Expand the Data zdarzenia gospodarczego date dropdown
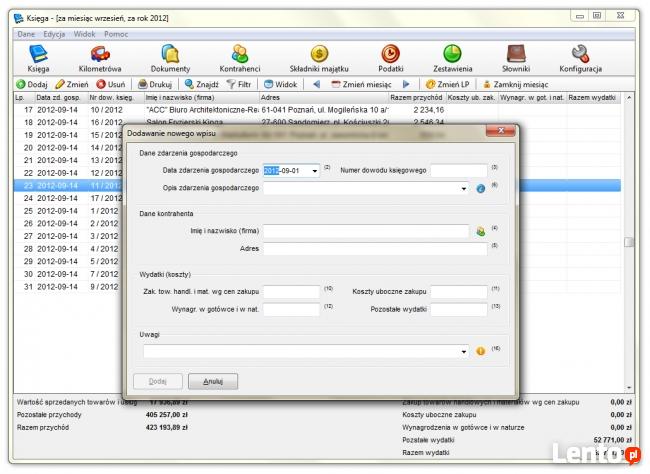This screenshot has width=650, height=474. 315,171
